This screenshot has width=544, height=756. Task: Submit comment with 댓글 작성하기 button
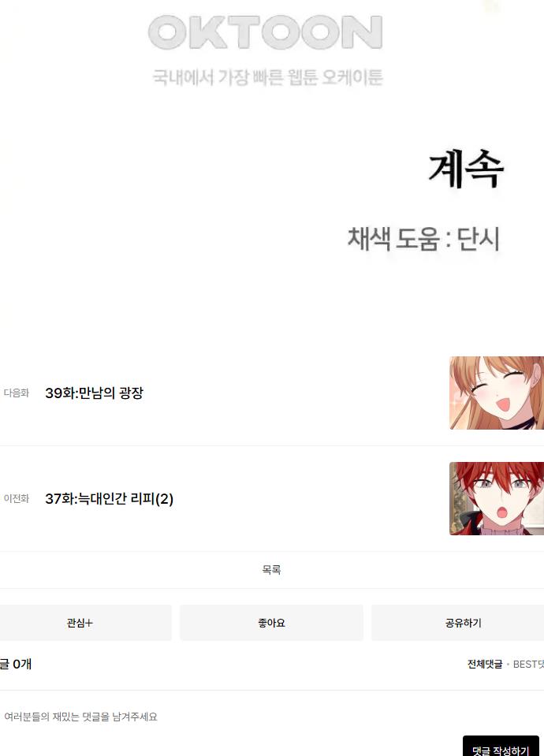click(x=501, y=749)
